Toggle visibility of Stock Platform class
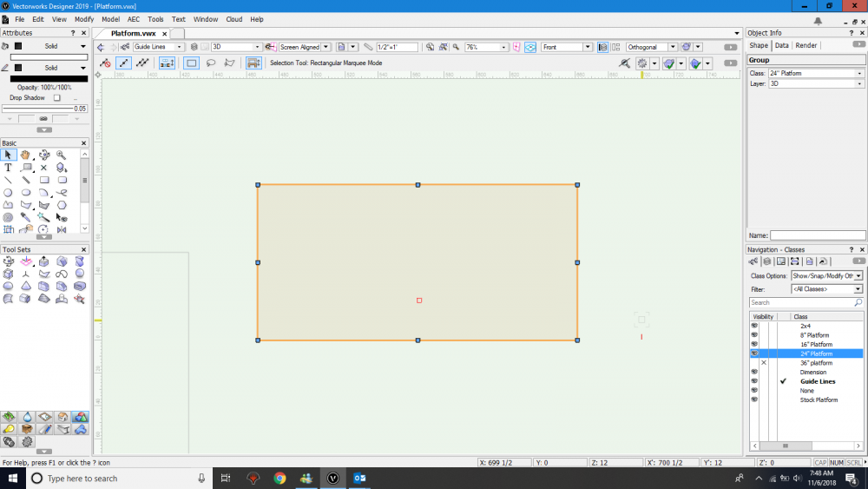 (x=754, y=400)
